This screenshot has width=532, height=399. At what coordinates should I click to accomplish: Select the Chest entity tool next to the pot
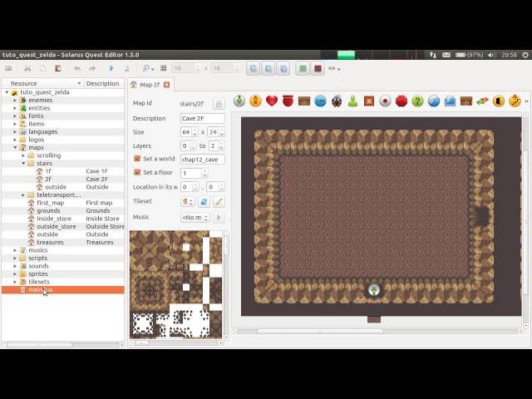(x=304, y=101)
